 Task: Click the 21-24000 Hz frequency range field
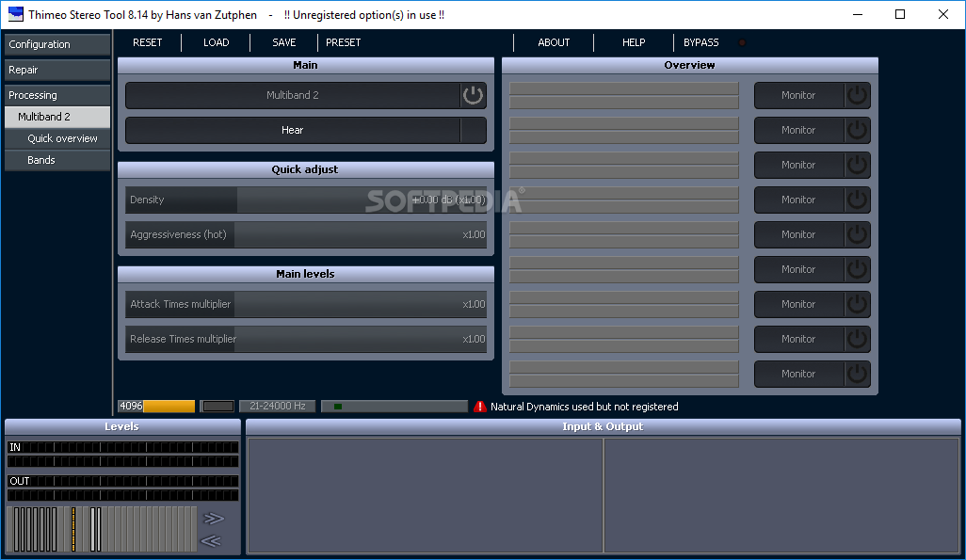[277, 406]
